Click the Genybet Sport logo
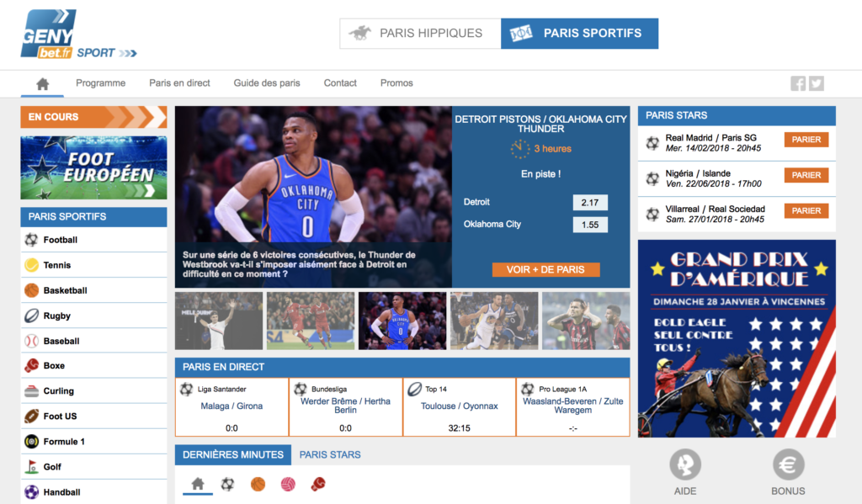Screen dimensions: 862x504 [78, 34]
